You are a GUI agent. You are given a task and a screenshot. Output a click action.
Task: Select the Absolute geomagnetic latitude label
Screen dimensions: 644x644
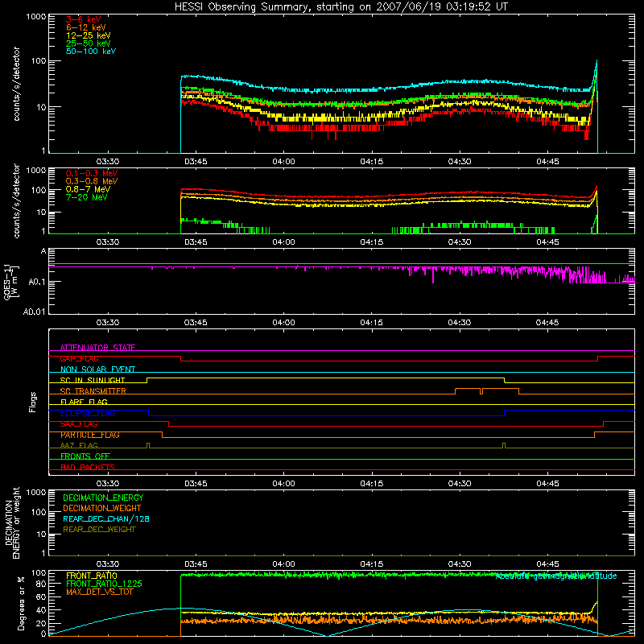556,576
